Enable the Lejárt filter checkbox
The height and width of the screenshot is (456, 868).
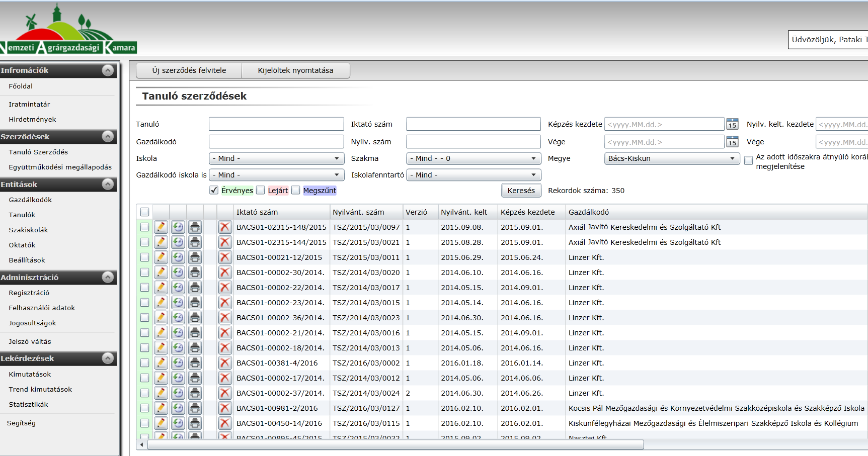pos(260,190)
